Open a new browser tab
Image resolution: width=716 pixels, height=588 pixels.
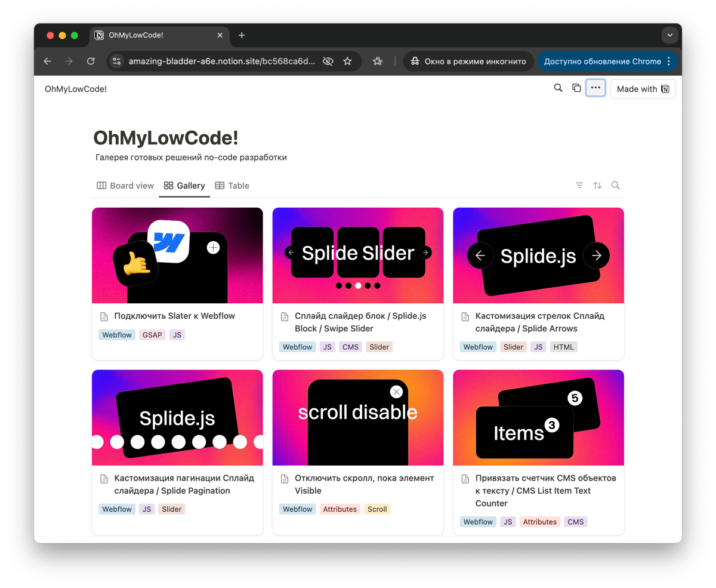pyautogui.click(x=242, y=35)
